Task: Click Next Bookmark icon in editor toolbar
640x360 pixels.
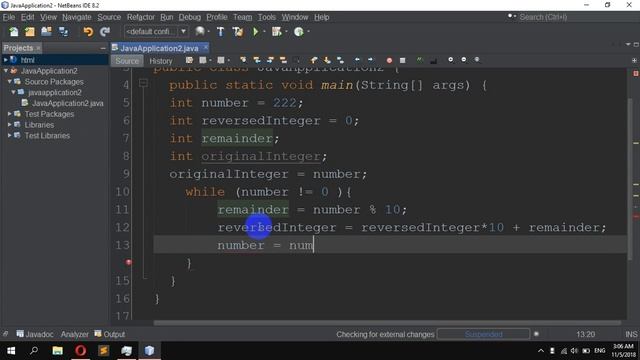Action: (x=327, y=60)
